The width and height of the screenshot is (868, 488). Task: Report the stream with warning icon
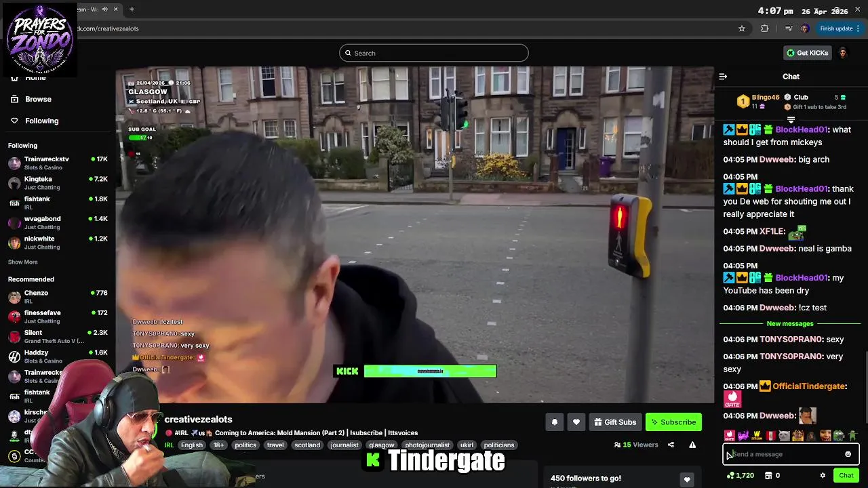692,445
